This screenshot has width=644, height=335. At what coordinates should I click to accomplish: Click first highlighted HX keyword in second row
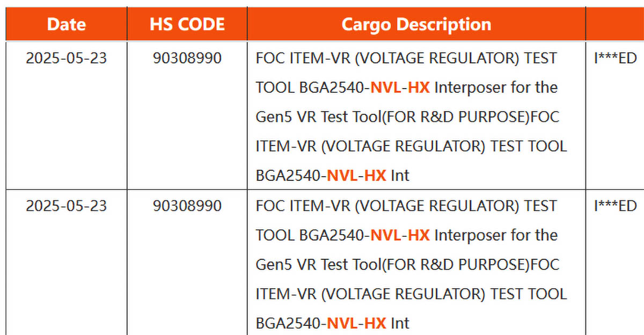(x=419, y=235)
